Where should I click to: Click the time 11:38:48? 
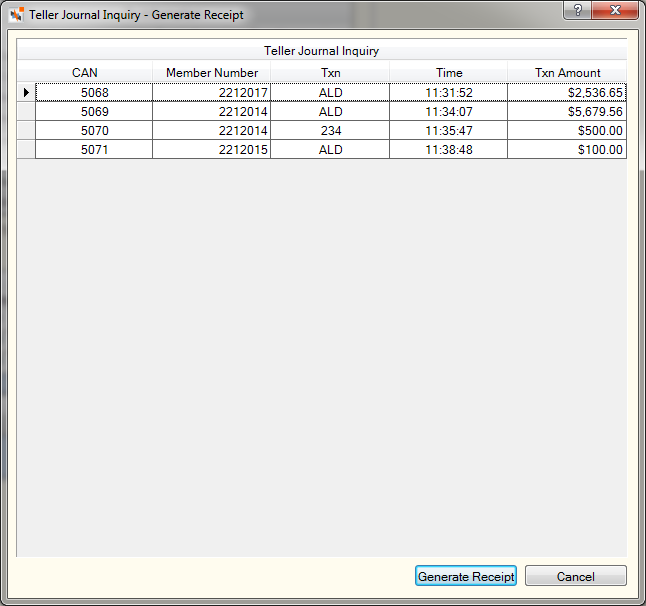point(449,149)
